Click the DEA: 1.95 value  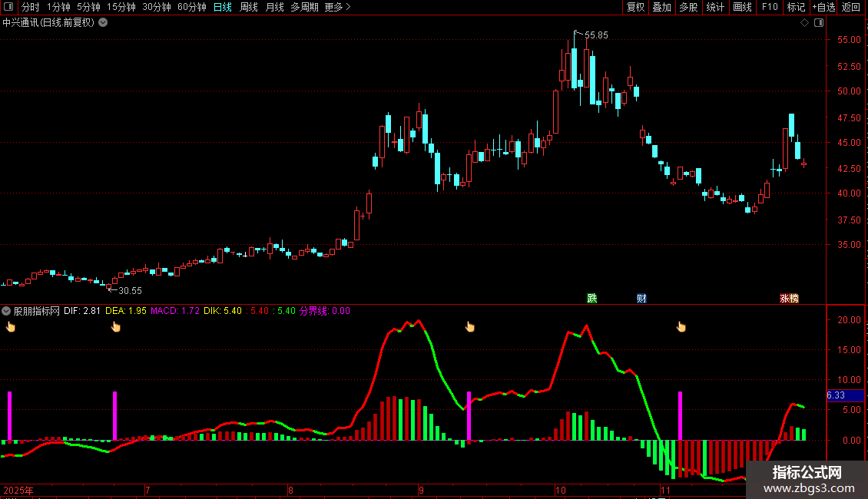click(x=126, y=311)
